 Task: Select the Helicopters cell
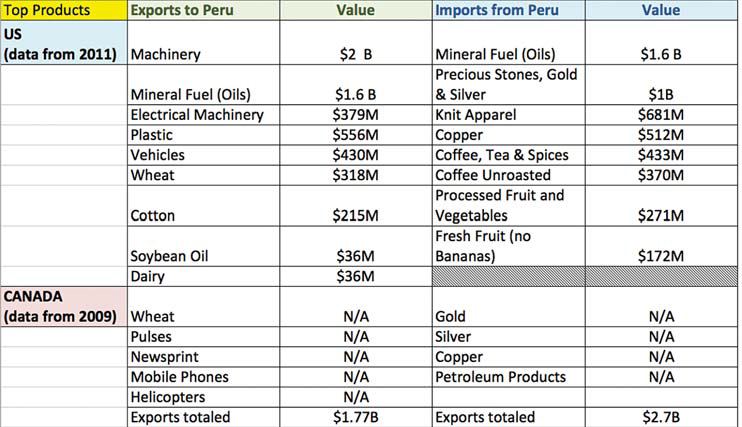pos(203,397)
